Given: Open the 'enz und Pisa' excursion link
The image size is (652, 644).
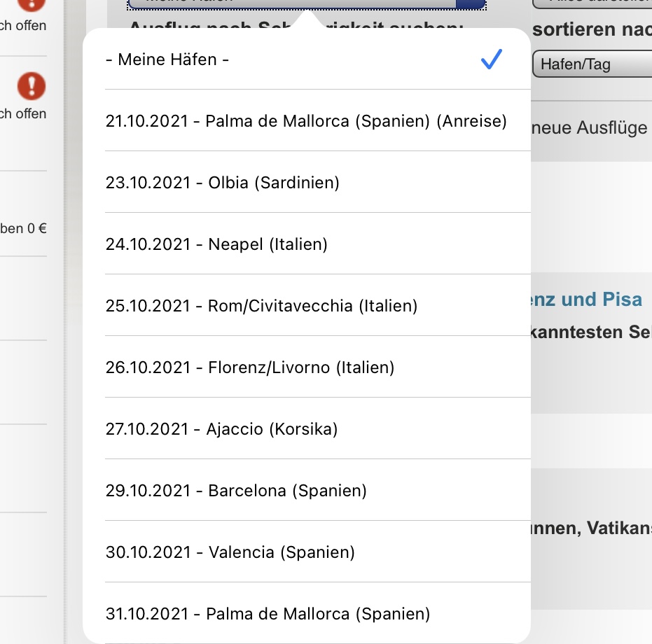Looking at the screenshot, I should [x=587, y=300].
